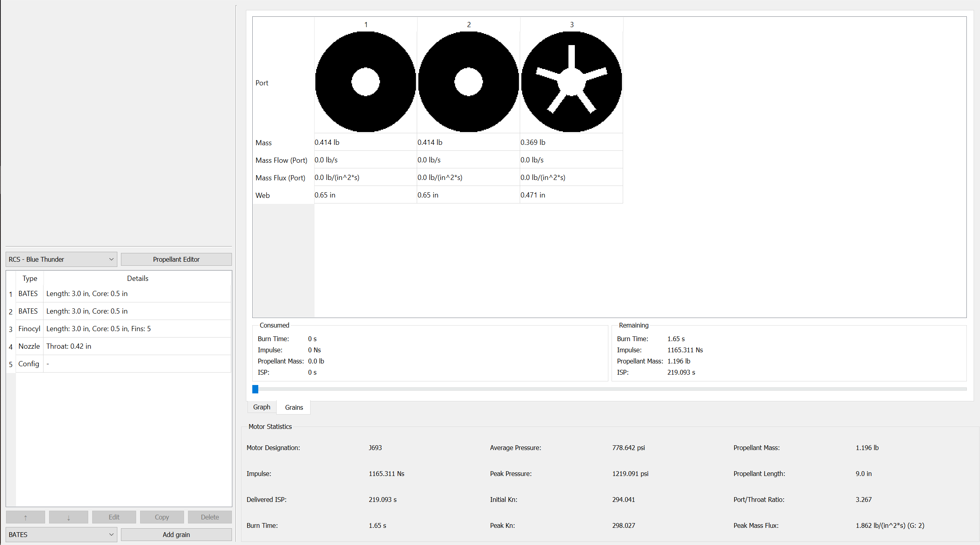Image resolution: width=980 pixels, height=545 pixels.
Task: Click grain 1 BATES port image
Action: (x=365, y=82)
